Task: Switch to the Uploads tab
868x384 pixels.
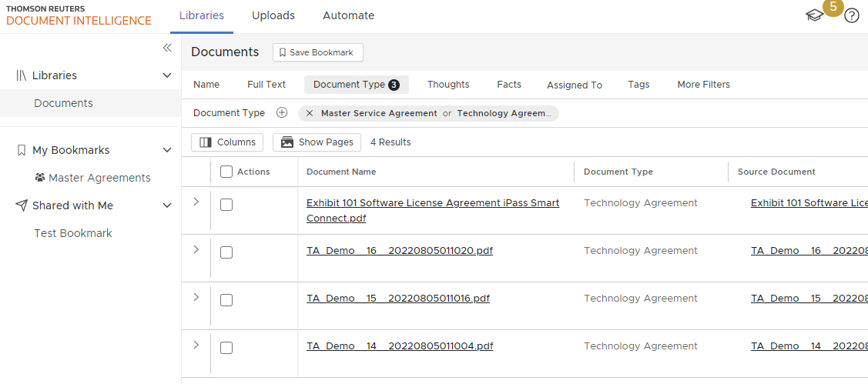Action: (x=273, y=15)
